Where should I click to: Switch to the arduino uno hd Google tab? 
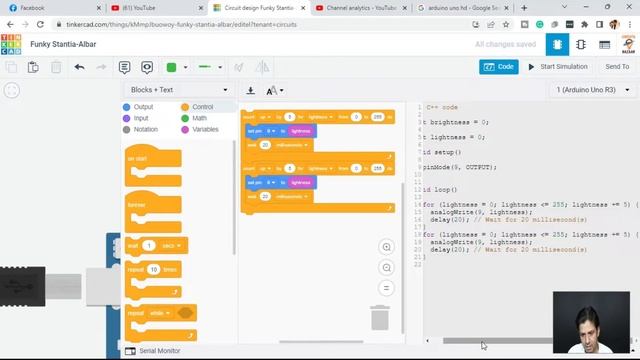pyautogui.click(x=463, y=8)
